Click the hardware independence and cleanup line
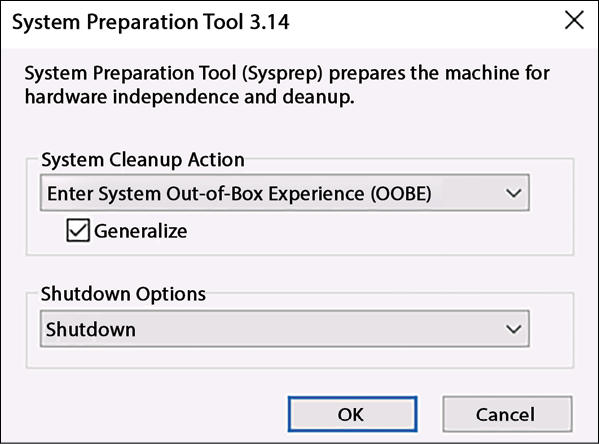 [189, 97]
